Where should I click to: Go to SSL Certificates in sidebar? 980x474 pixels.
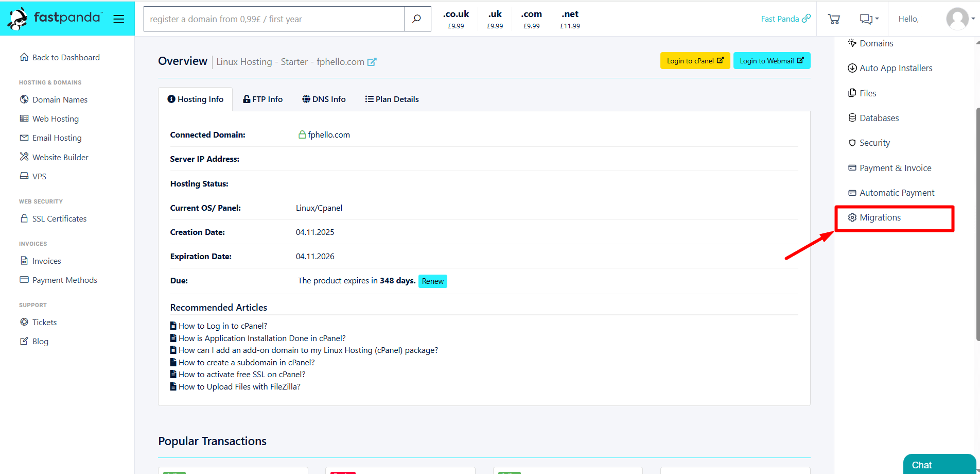point(59,219)
